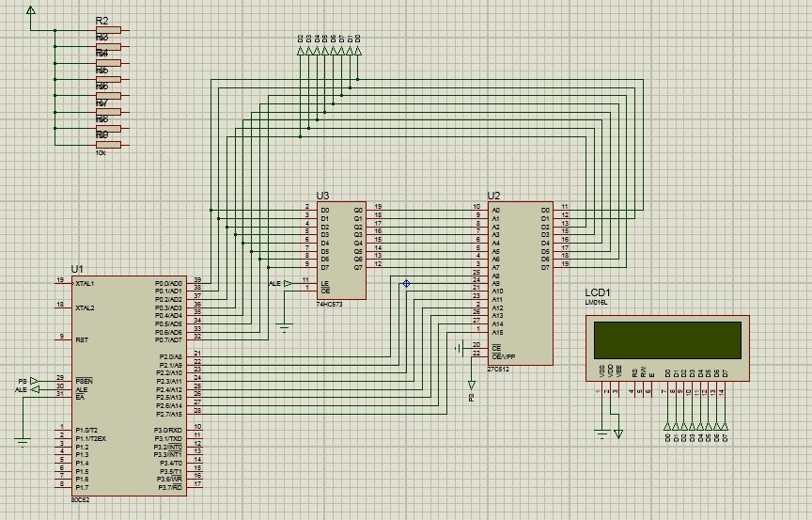Viewport: 812px width, 520px height.
Task: Select the RST pin 9 on U1
Action: point(60,338)
